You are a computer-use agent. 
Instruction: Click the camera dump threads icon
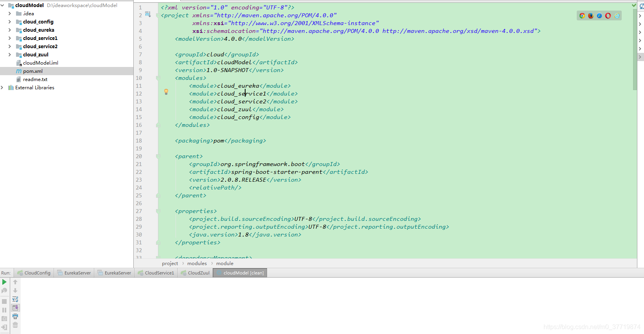tap(4, 319)
